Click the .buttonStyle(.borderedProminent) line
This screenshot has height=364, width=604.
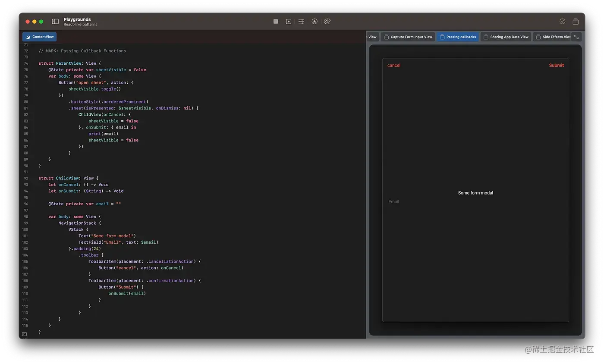pyautogui.click(x=108, y=102)
